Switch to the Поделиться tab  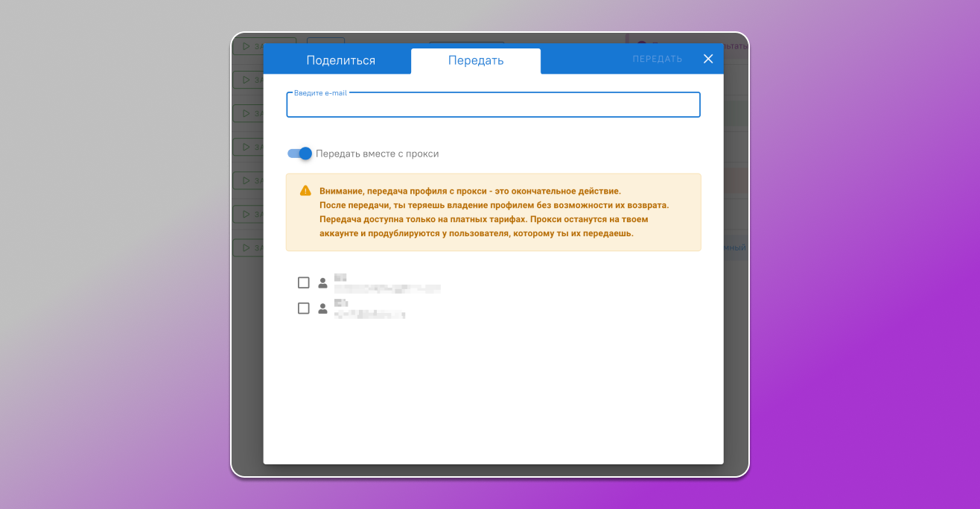click(340, 60)
